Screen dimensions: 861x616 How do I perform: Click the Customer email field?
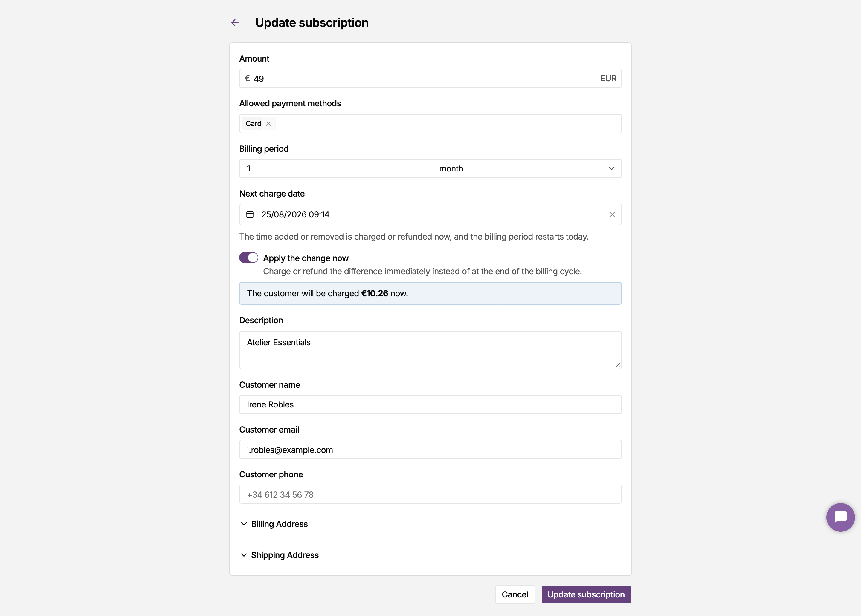tap(430, 450)
